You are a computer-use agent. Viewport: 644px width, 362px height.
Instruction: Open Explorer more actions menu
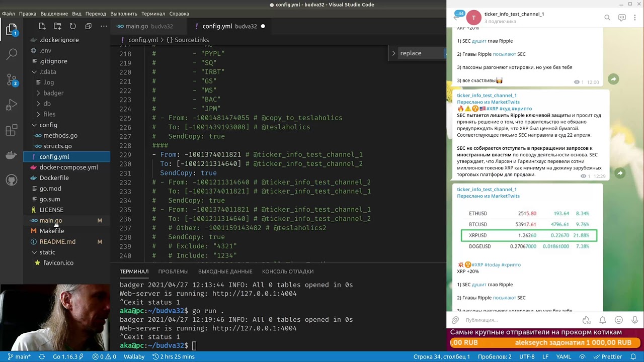(104, 26)
